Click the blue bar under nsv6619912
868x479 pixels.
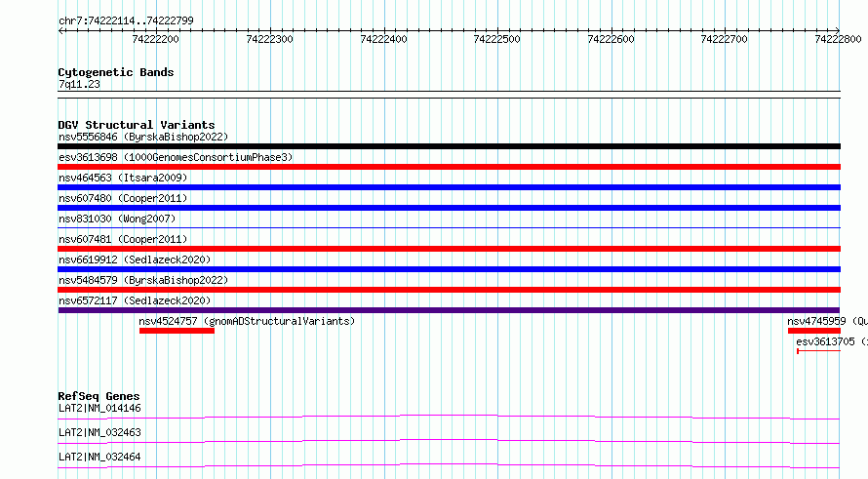point(449,269)
